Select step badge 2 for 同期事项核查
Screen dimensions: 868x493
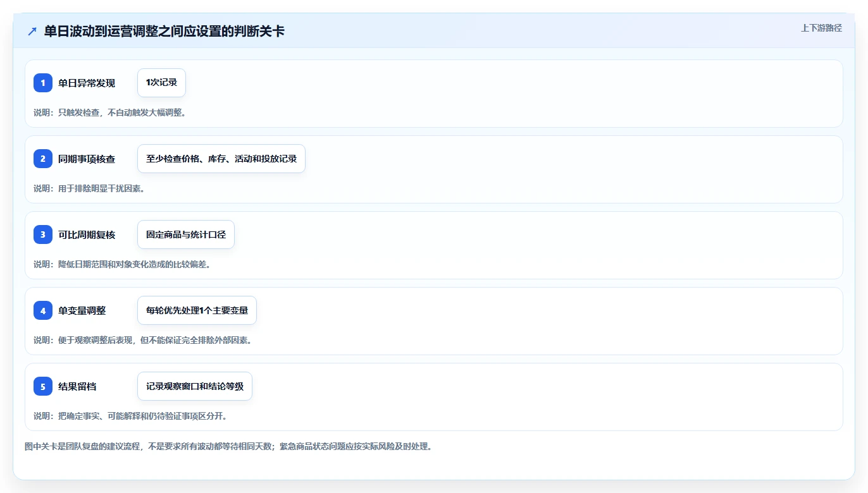pyautogui.click(x=43, y=159)
